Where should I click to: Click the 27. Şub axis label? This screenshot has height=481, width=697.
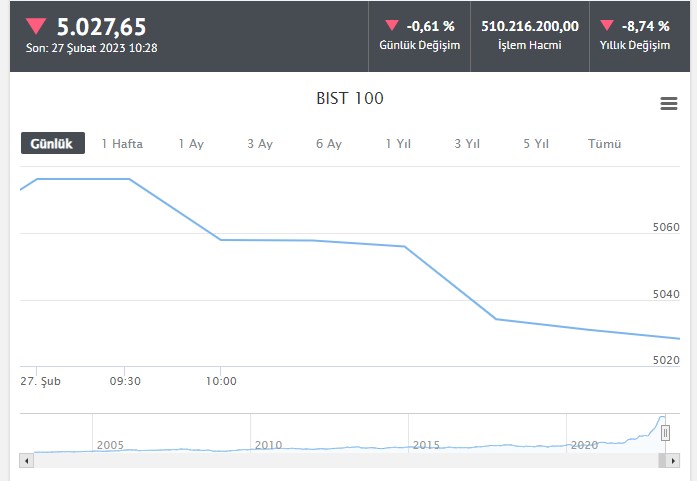(40, 381)
